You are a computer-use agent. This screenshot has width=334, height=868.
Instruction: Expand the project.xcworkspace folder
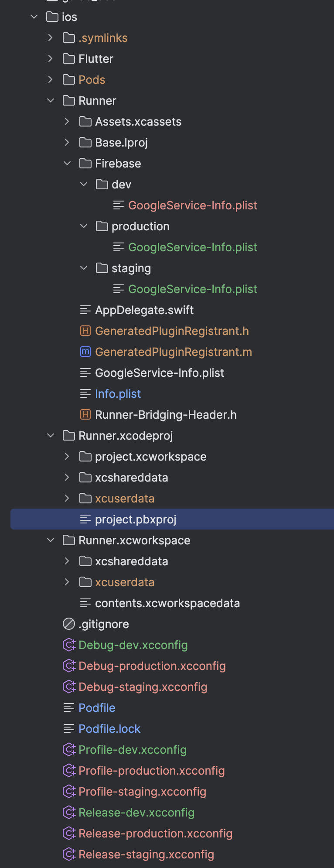[67, 457]
